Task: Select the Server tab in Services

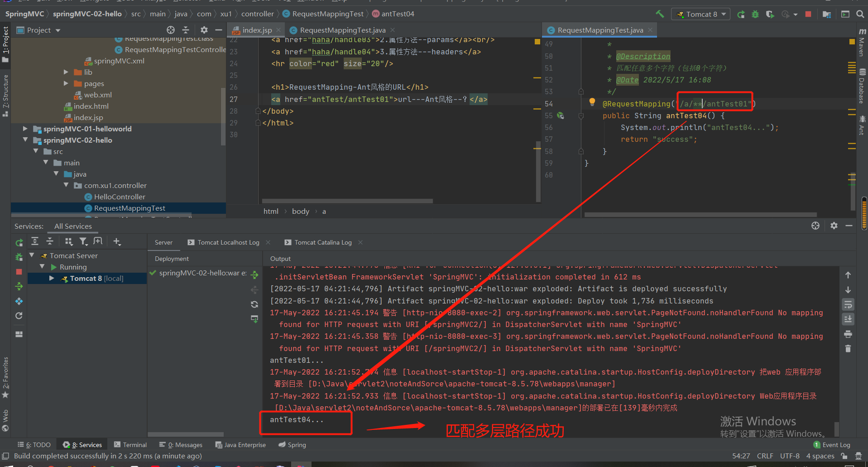Action: coord(163,243)
